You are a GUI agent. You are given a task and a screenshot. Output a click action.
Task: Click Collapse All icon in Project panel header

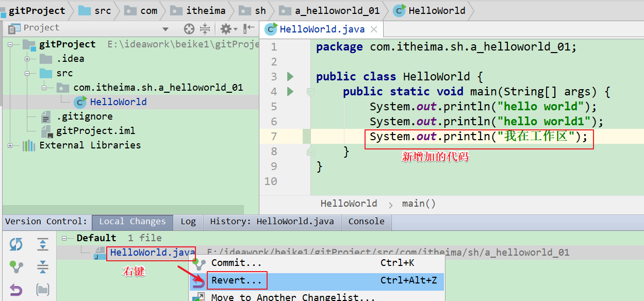(205, 29)
